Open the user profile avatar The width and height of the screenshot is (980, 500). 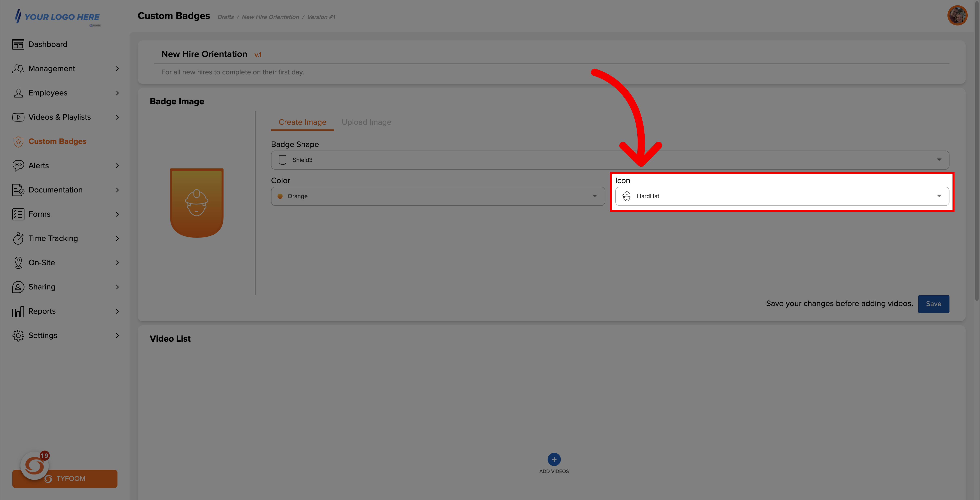click(x=957, y=16)
